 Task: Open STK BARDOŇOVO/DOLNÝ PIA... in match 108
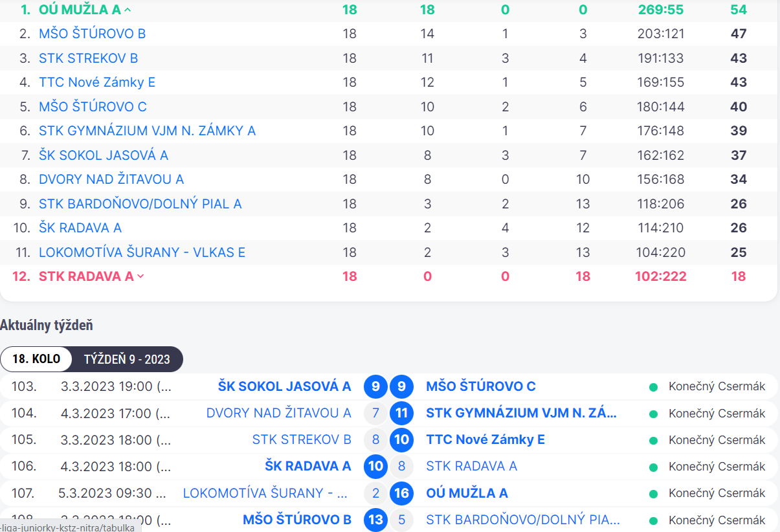523,520
